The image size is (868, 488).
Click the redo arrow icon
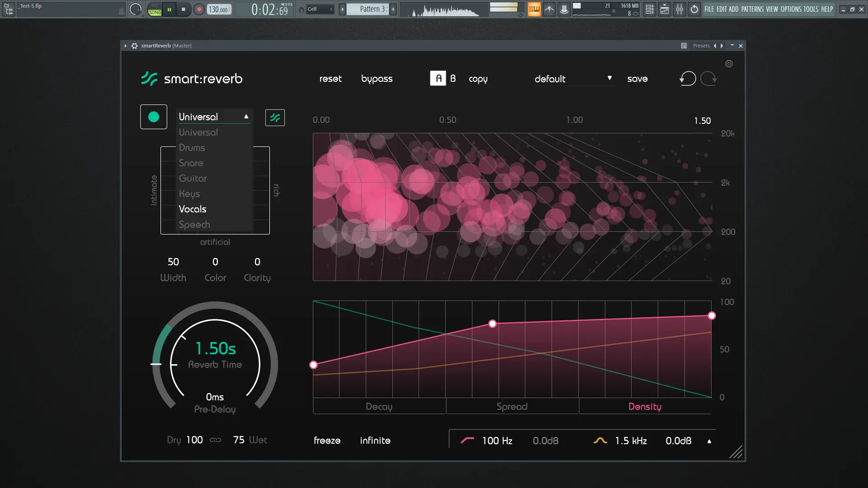708,79
